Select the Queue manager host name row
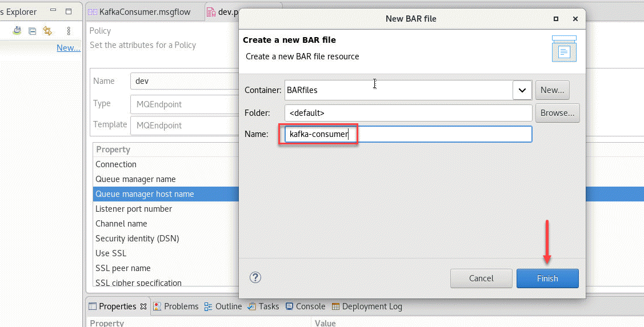Viewport: 644px width, 327px height. tap(145, 194)
